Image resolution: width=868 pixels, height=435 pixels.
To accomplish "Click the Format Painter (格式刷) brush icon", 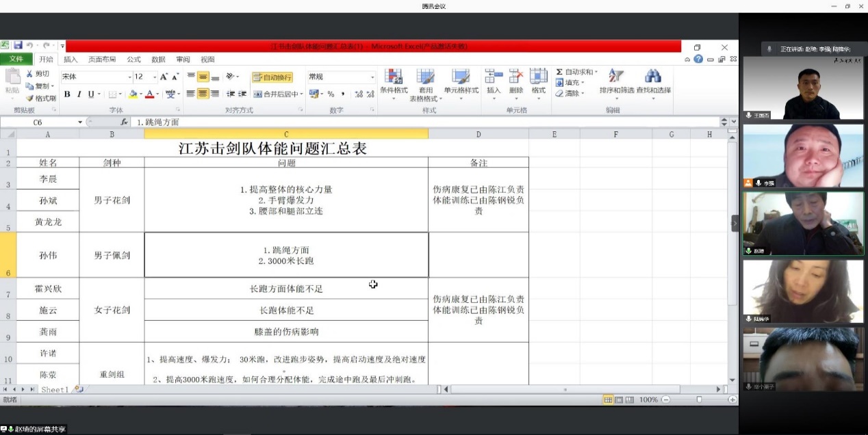I will point(30,98).
